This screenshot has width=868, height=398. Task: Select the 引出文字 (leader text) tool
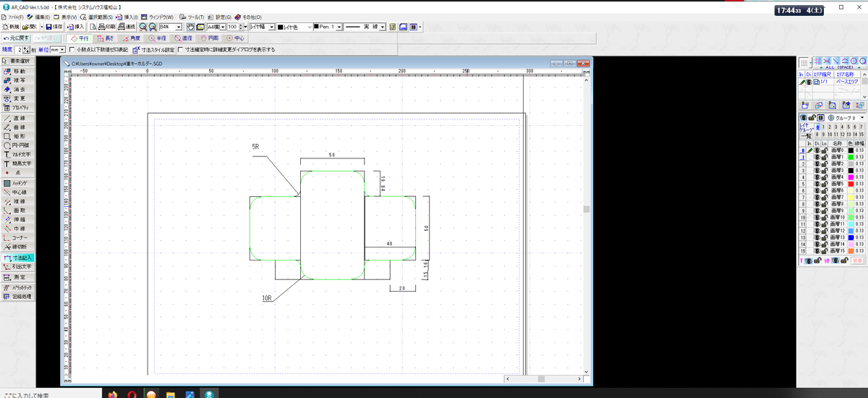click(17, 266)
